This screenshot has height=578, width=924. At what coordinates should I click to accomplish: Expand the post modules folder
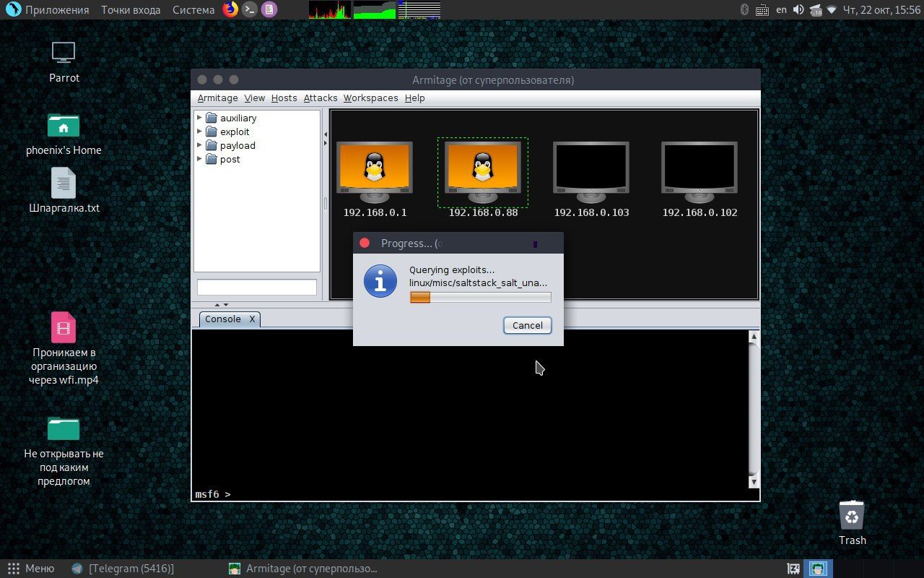tap(200, 159)
